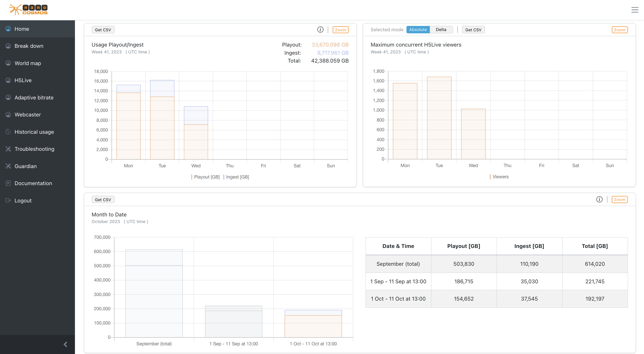Select Break down from navigation menu
The height and width of the screenshot is (354, 644).
(29, 46)
